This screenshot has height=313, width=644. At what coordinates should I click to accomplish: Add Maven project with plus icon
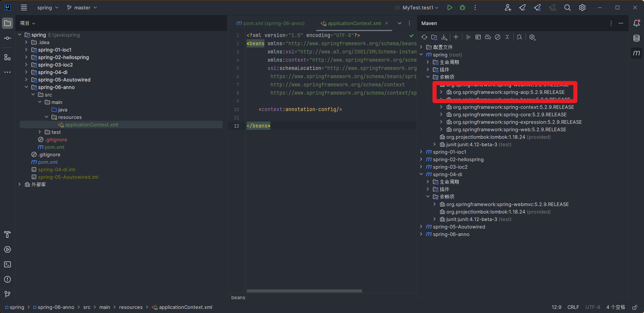coord(456,37)
